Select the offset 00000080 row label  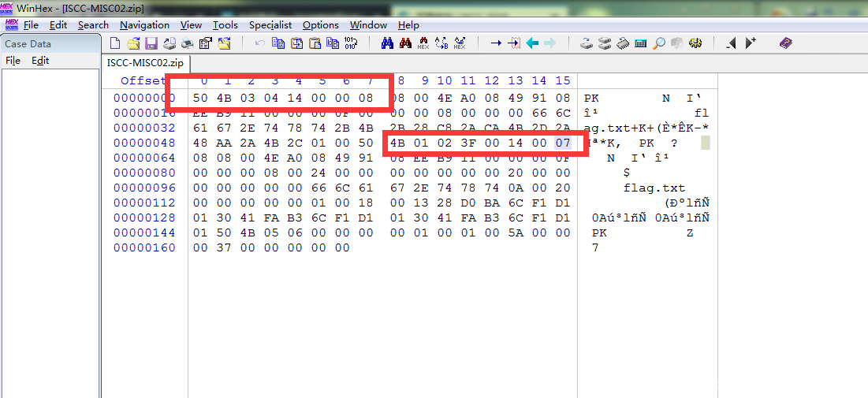(x=144, y=173)
